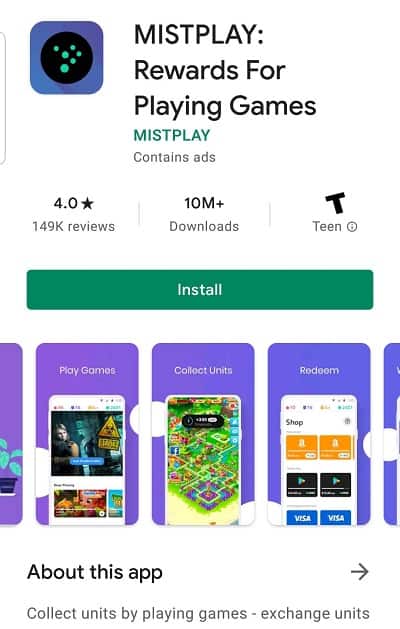Viewport: 400px width, 629px height.
Task: Open the About this app arrow
Action: 359,572
